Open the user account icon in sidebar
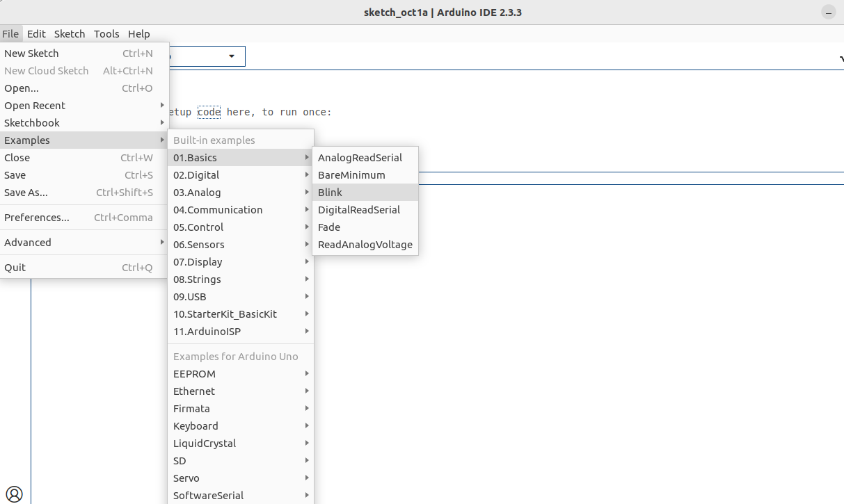 14,494
